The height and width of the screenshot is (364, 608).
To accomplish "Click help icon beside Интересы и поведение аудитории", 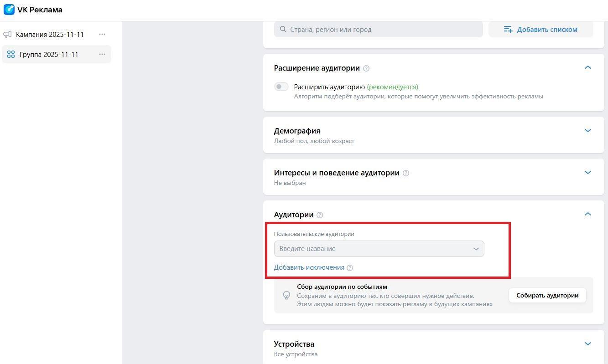I will click(x=406, y=173).
